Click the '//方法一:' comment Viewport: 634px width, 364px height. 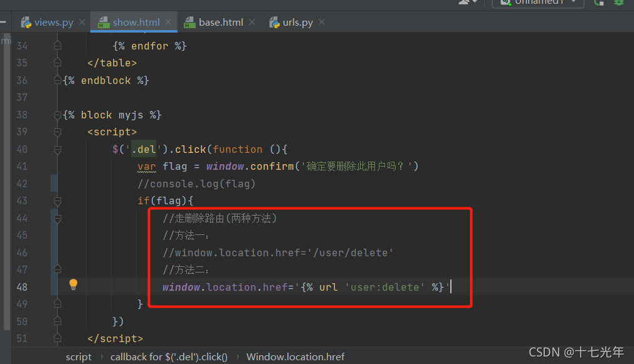coord(186,236)
